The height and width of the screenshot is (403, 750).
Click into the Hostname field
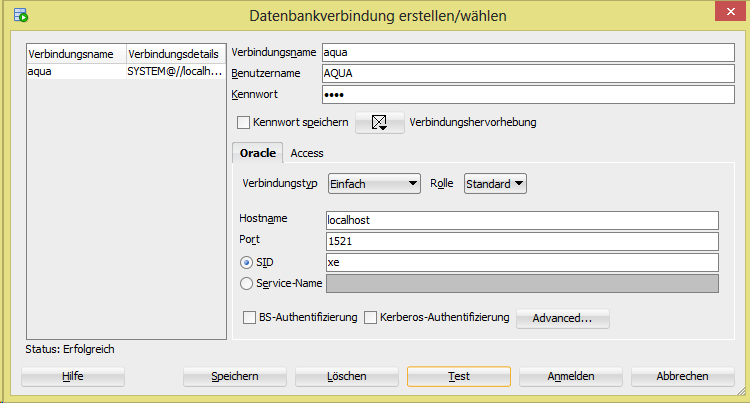(x=522, y=220)
